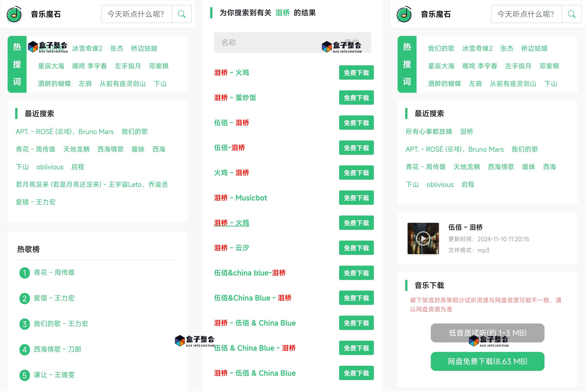Open the underlined 泪桥 - 火鸡 result link
This screenshot has width=585, height=392.
coord(232,223)
